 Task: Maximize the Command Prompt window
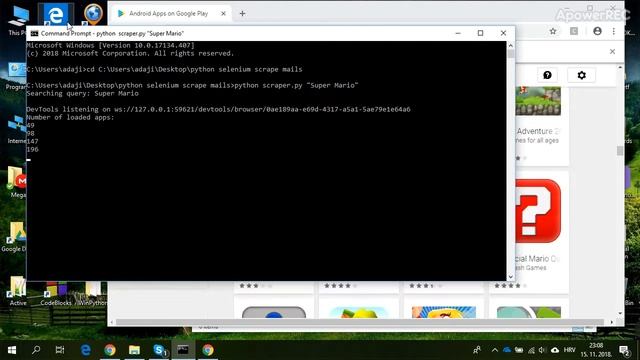pos(480,33)
